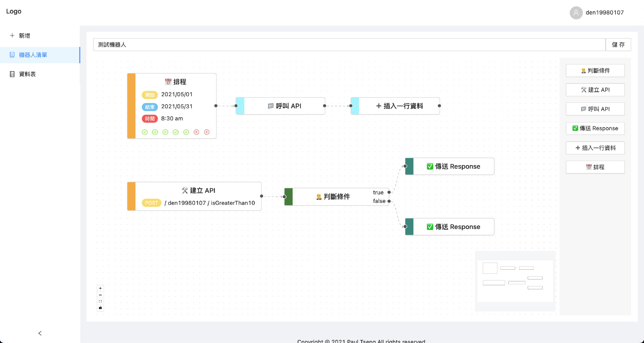Click the false output handle
This screenshot has height=343, width=644.
(389, 201)
